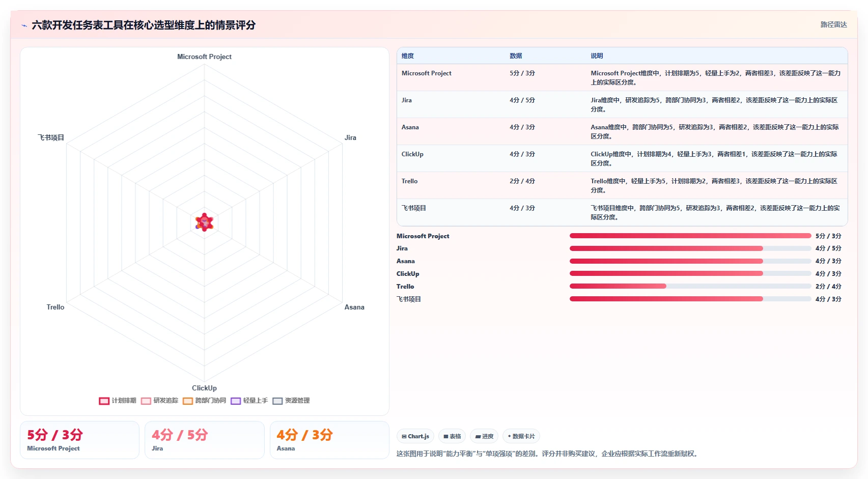The image size is (868, 479).
Task: Click the ClickUp radar axis label
Action: [204, 388]
